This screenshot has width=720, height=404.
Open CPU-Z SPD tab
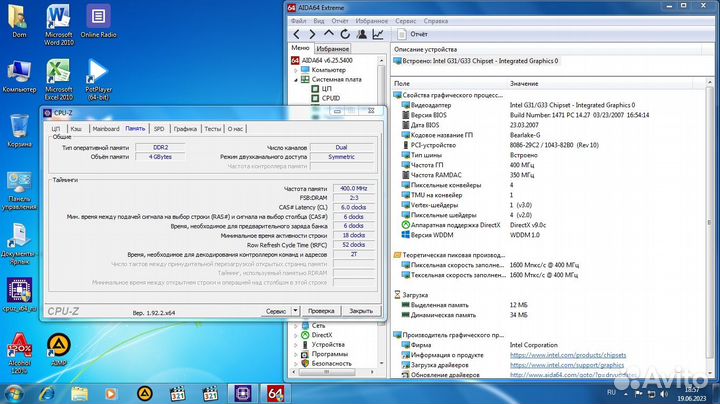click(159, 129)
